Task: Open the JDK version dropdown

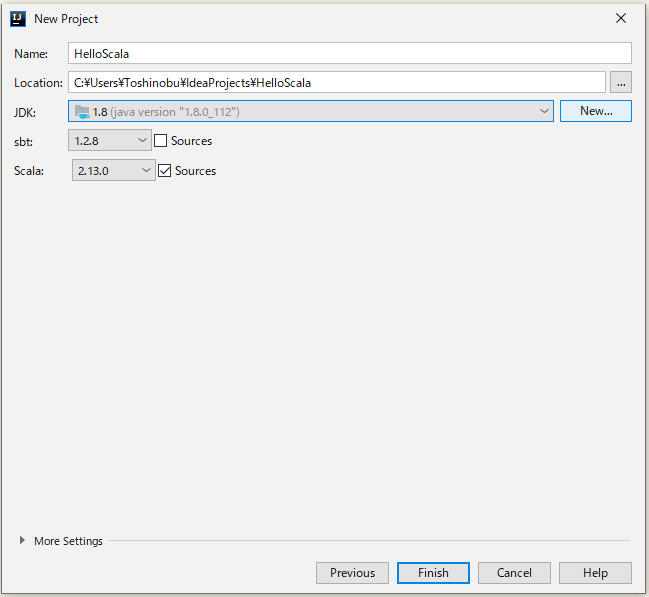Action: click(311, 111)
